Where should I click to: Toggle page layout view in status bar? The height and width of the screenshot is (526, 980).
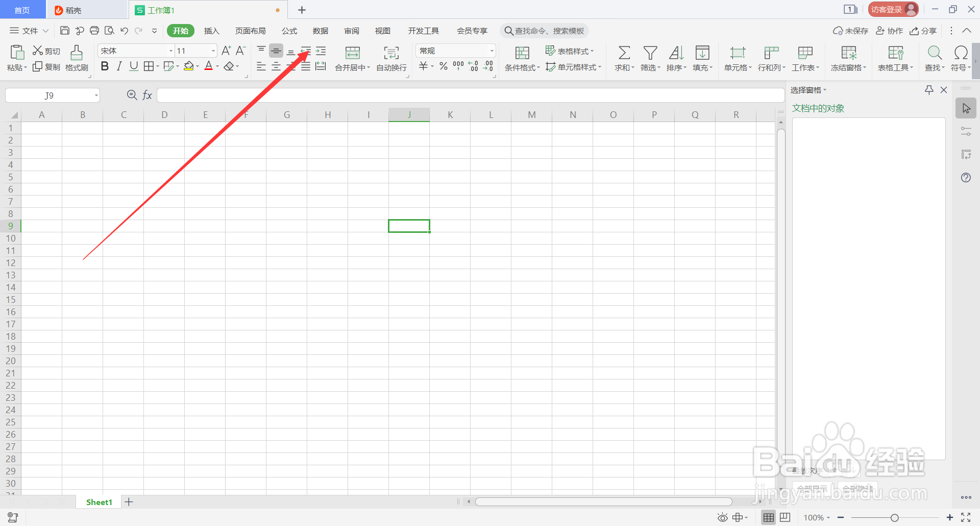[785, 517]
